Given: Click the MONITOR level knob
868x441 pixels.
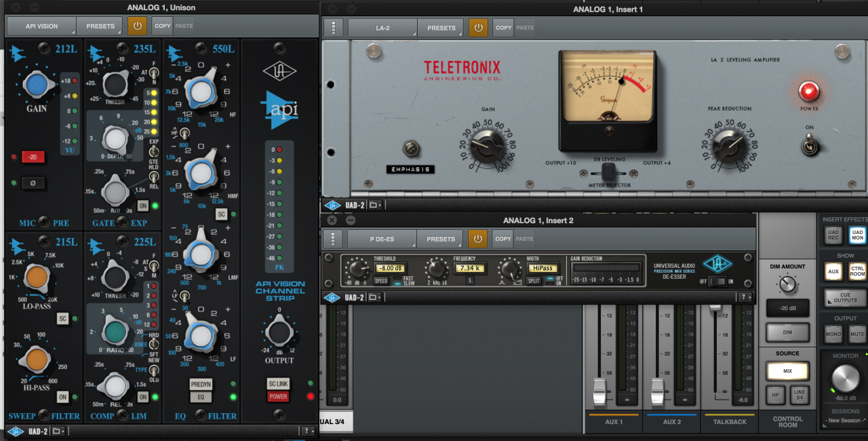Looking at the screenshot, I should [845, 378].
